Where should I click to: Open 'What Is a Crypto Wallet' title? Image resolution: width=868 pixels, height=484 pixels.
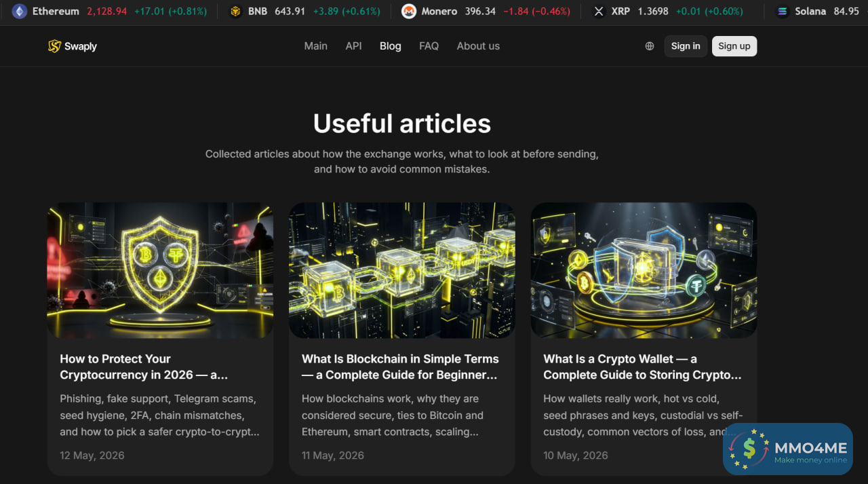[642, 367]
